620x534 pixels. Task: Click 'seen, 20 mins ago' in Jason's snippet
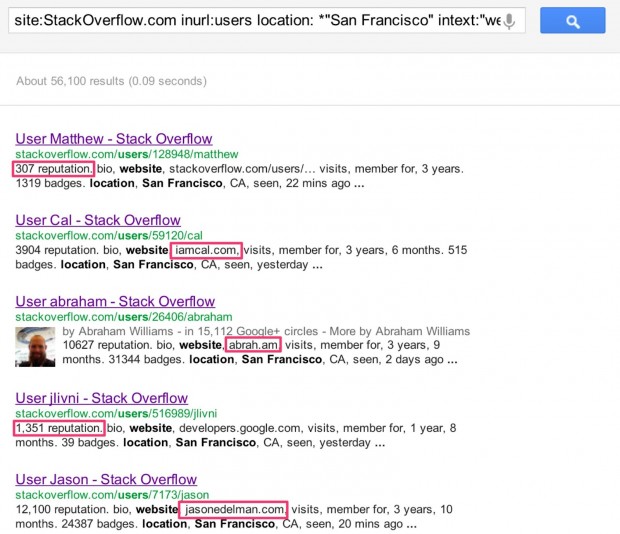point(354,524)
